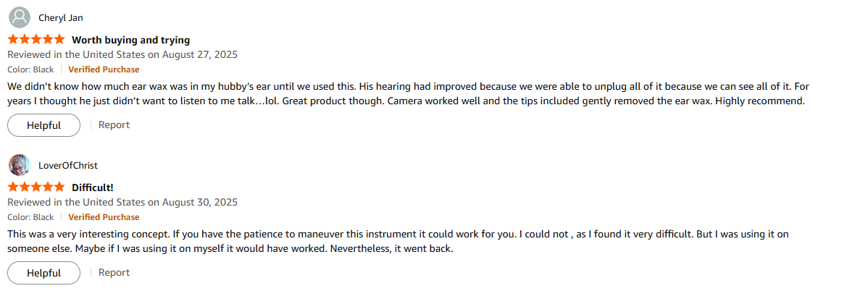The height and width of the screenshot is (291, 868).
Task: Click "Color: Black" on LoverOfChrist's review
Action: click(30, 217)
